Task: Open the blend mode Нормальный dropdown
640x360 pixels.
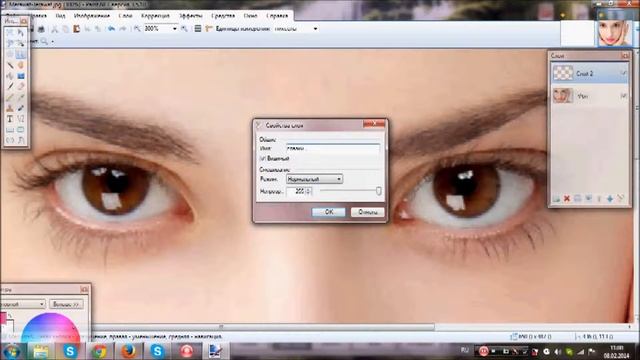Action: point(314,179)
